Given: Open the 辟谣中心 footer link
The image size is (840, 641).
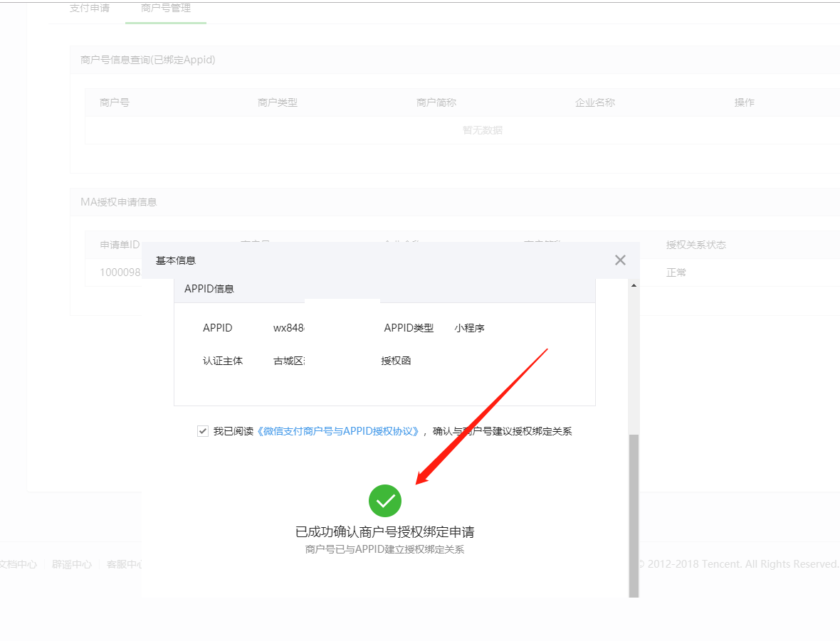Looking at the screenshot, I should click(72, 564).
